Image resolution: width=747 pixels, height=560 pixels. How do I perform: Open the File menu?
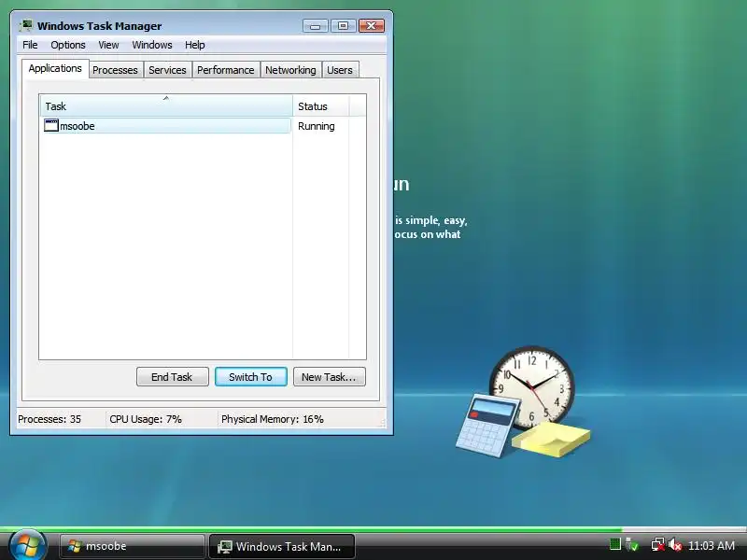(30, 45)
